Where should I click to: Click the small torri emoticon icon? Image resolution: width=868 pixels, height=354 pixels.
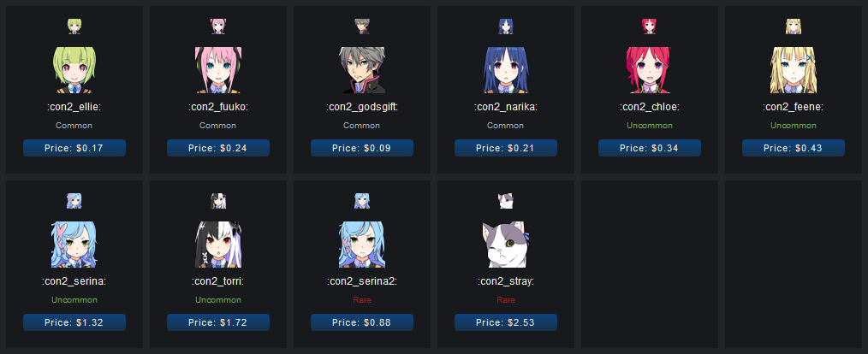coord(218,201)
